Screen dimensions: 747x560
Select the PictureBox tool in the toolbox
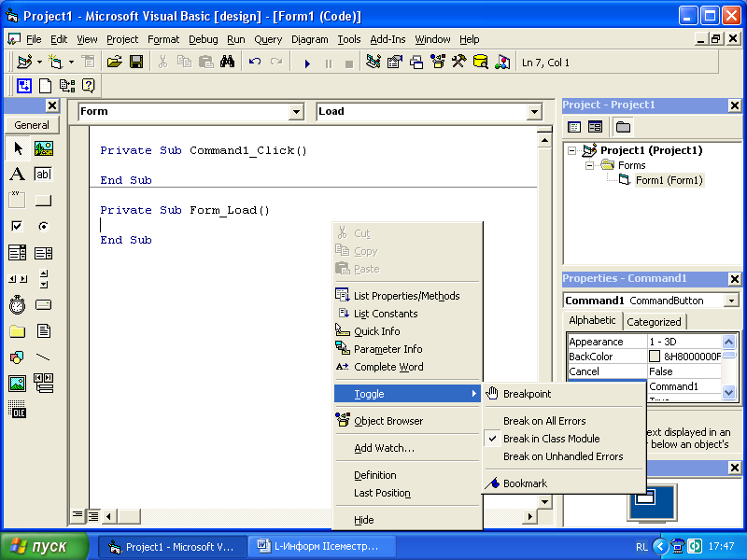pyautogui.click(x=43, y=148)
